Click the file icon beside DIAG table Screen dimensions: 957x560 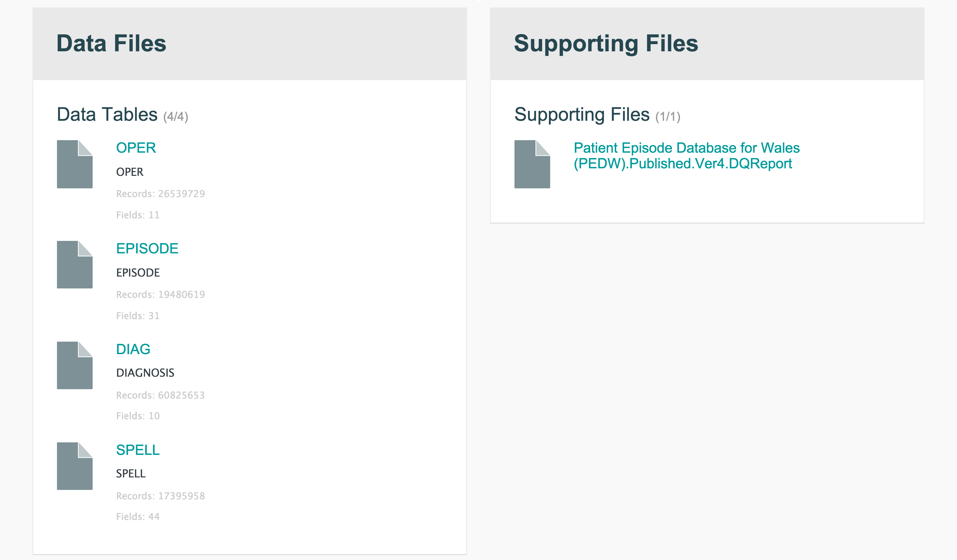pos(75,365)
